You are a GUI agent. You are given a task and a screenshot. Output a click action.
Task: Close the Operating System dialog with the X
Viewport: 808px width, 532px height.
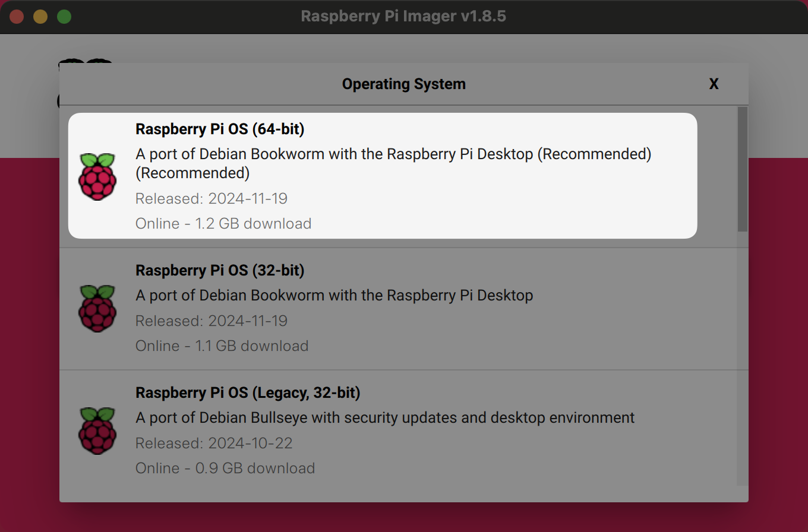point(714,84)
